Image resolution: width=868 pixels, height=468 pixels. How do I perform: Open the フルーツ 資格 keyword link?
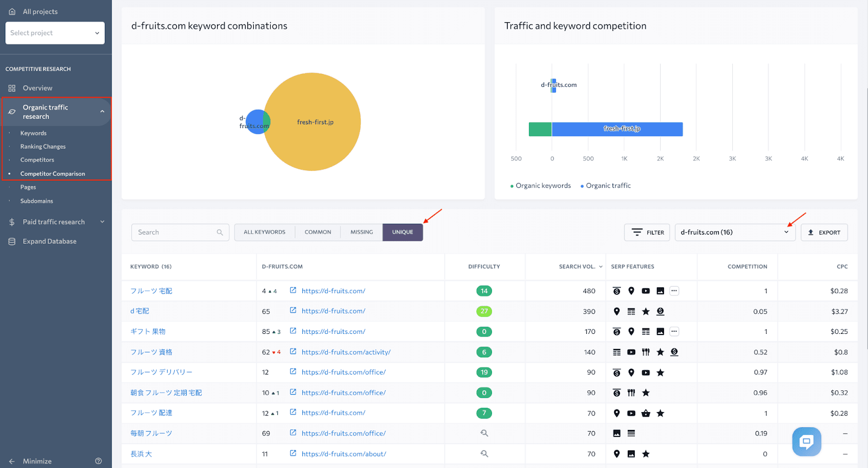tap(151, 352)
